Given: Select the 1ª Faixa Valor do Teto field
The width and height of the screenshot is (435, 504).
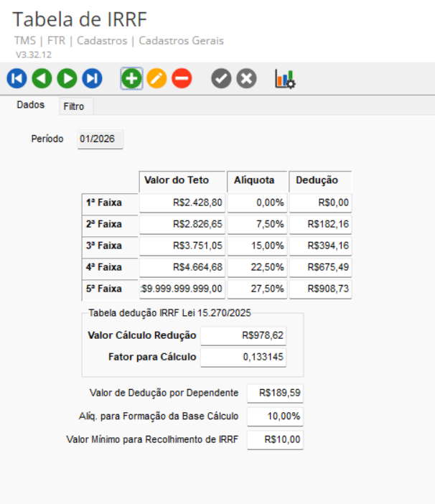Looking at the screenshot, I should pyautogui.click(x=182, y=203).
